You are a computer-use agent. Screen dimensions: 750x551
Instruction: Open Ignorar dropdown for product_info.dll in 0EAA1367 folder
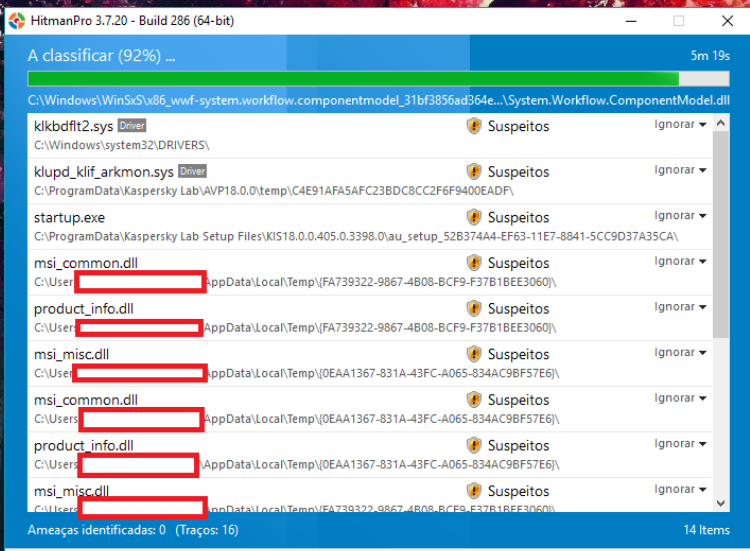[680, 444]
